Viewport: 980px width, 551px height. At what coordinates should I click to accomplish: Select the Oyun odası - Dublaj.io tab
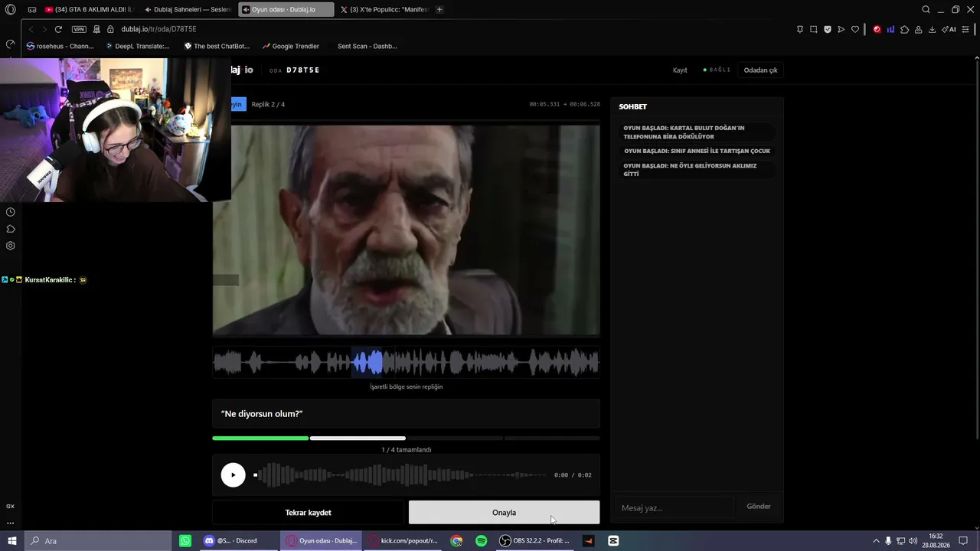286,9
